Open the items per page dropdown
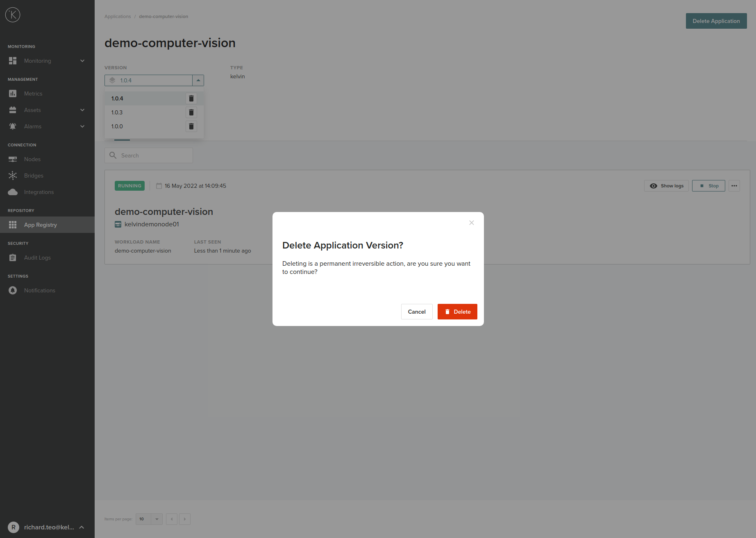The width and height of the screenshot is (756, 538). pyautogui.click(x=157, y=519)
